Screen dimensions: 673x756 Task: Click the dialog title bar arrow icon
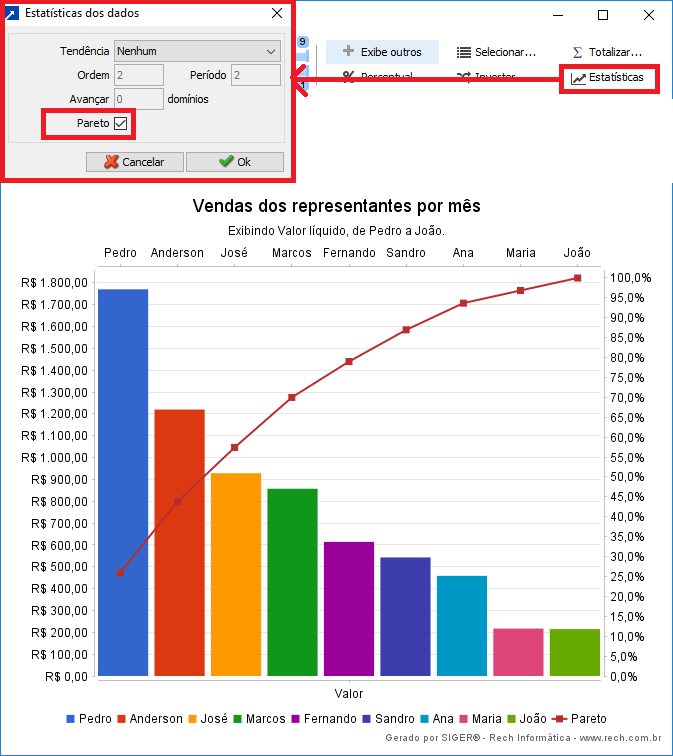pyautogui.click(x=12, y=13)
